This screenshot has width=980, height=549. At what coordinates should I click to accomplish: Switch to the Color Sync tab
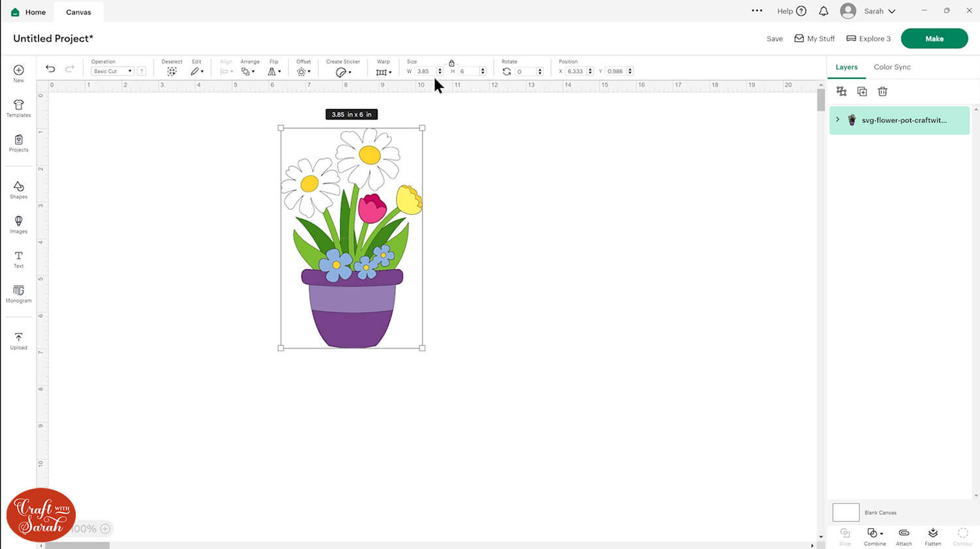892,67
